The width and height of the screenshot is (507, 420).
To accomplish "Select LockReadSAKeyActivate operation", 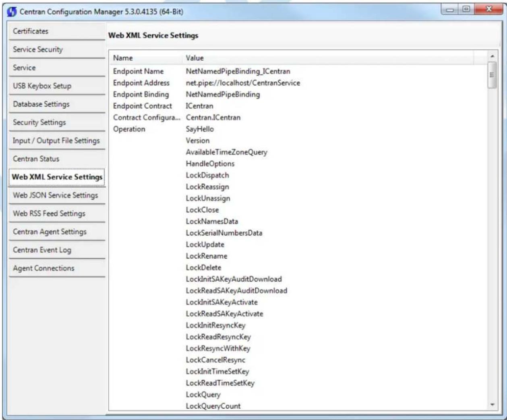I will [x=224, y=314].
